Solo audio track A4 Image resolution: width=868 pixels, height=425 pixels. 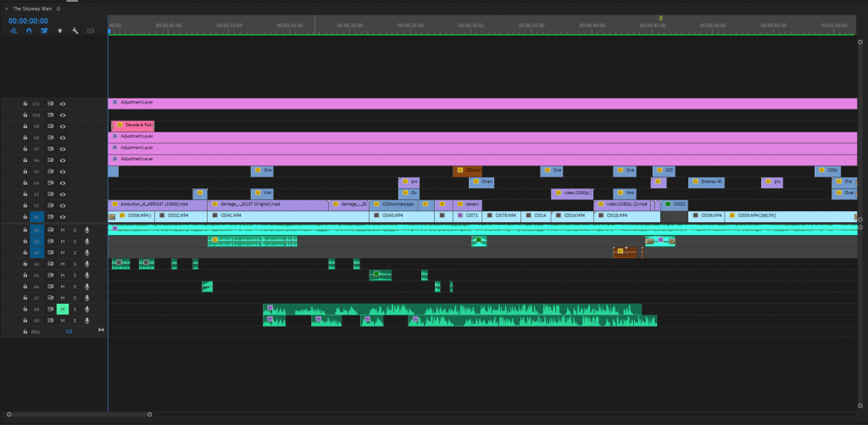(75, 264)
